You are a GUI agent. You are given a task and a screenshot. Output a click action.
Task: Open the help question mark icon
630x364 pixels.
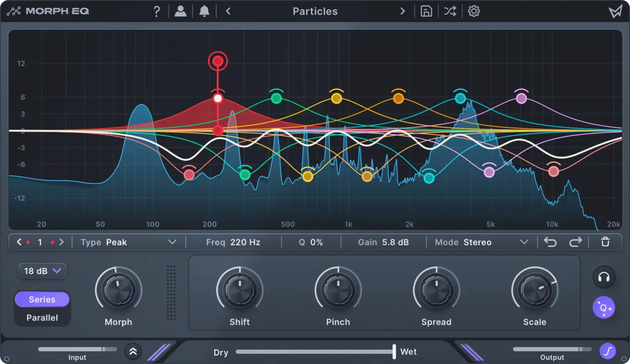coord(157,11)
